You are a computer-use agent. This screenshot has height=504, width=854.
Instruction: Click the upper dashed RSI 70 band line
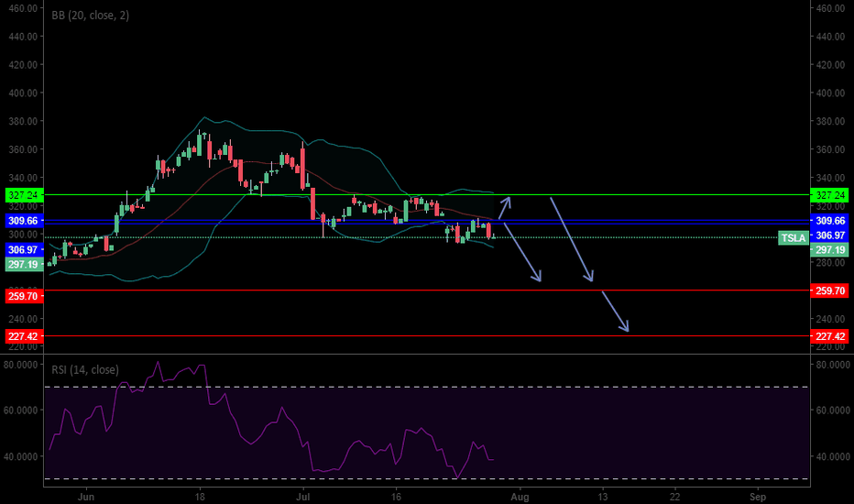tap(427, 387)
